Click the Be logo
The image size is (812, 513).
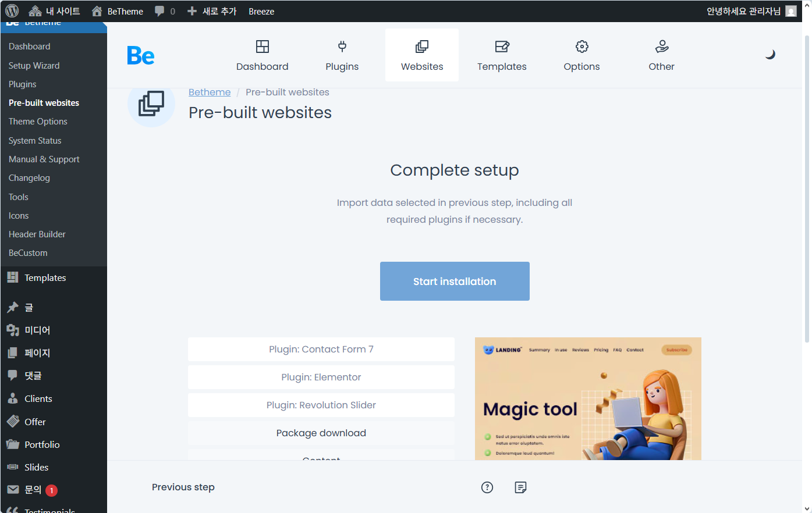coord(141,56)
